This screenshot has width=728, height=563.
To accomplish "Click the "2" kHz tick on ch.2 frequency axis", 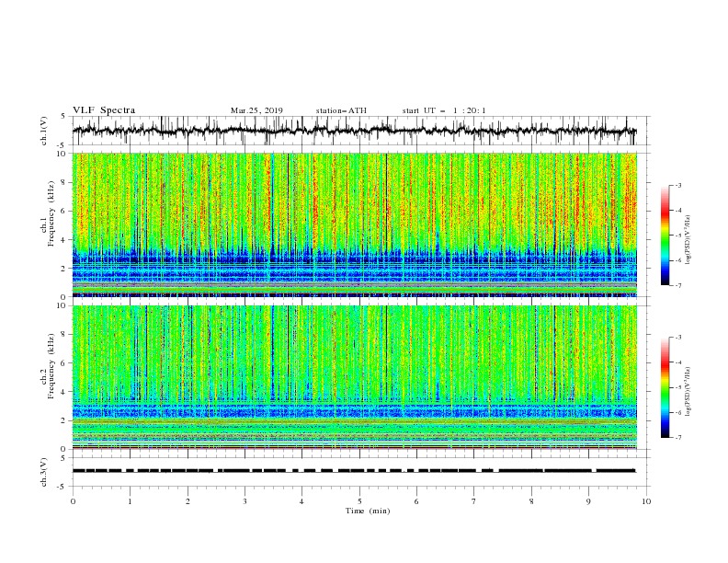I will coord(65,420).
